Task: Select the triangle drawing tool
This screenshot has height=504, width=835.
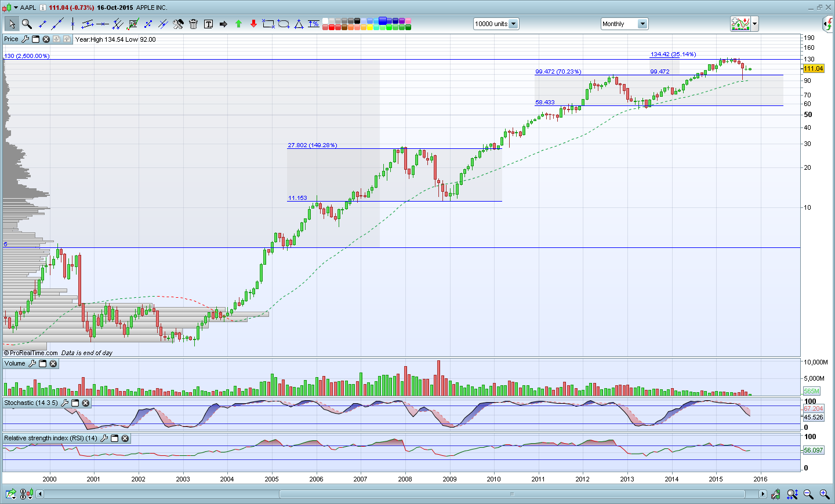Action: (299, 24)
